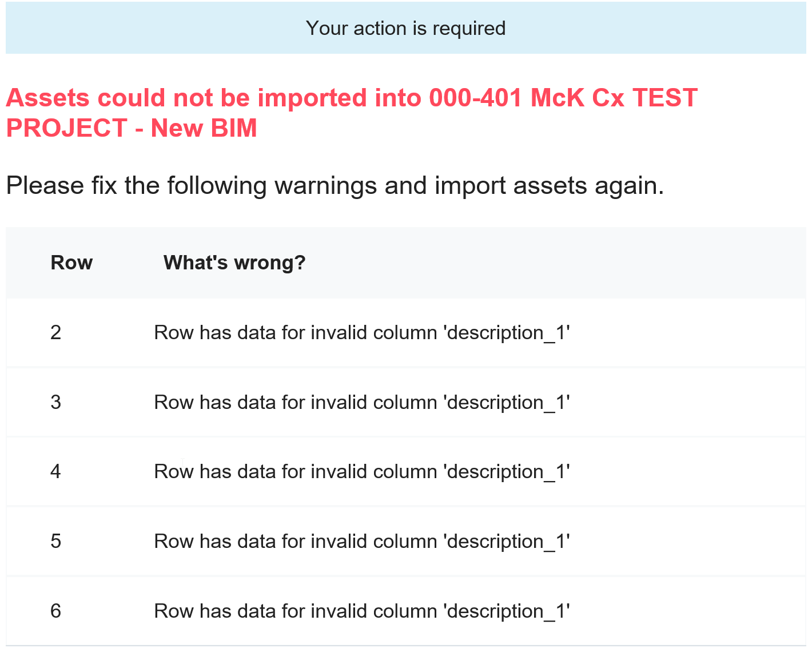Click row number 4 in the table
The width and height of the screenshot is (812, 648).
coord(55,471)
